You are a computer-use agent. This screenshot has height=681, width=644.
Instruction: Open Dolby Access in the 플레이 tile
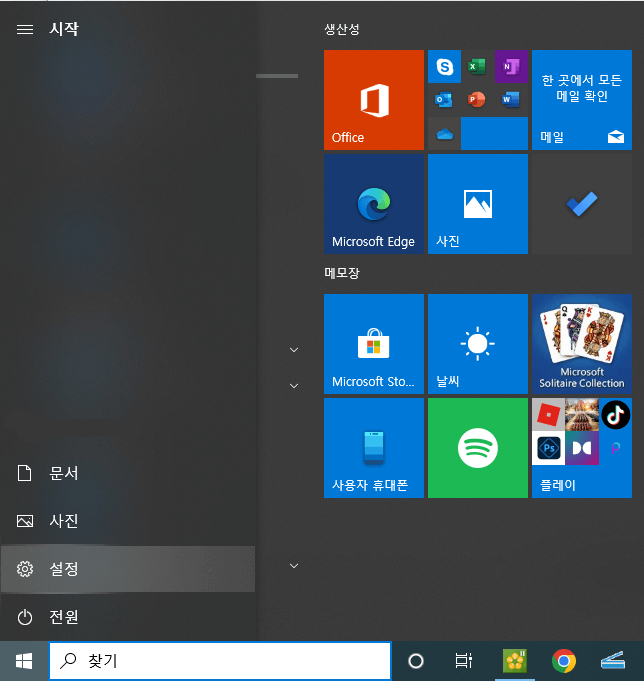pos(582,448)
